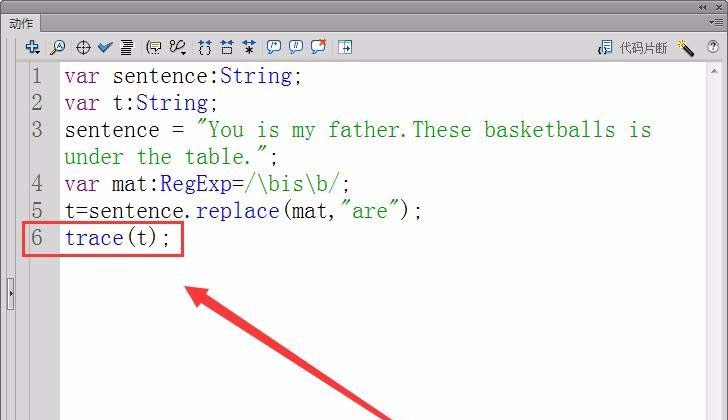Toggle Script Assist magic wand
The image size is (728, 420).
(686, 47)
